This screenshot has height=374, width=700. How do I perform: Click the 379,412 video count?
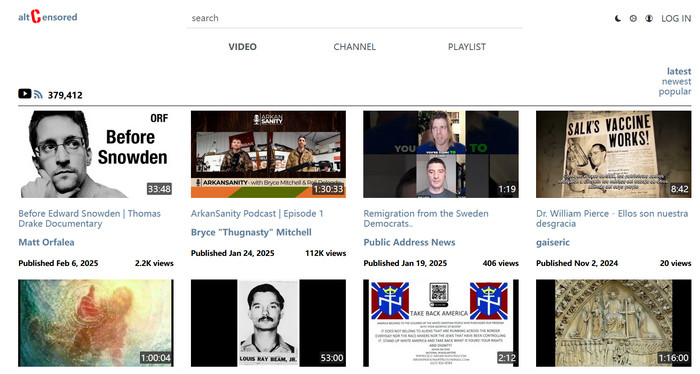[x=65, y=95]
